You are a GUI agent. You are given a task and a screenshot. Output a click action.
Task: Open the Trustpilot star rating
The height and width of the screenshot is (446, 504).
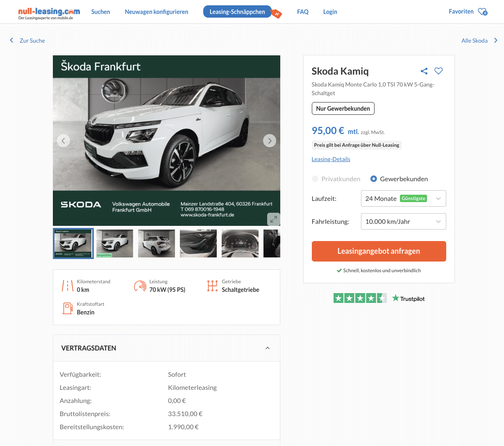point(359,298)
